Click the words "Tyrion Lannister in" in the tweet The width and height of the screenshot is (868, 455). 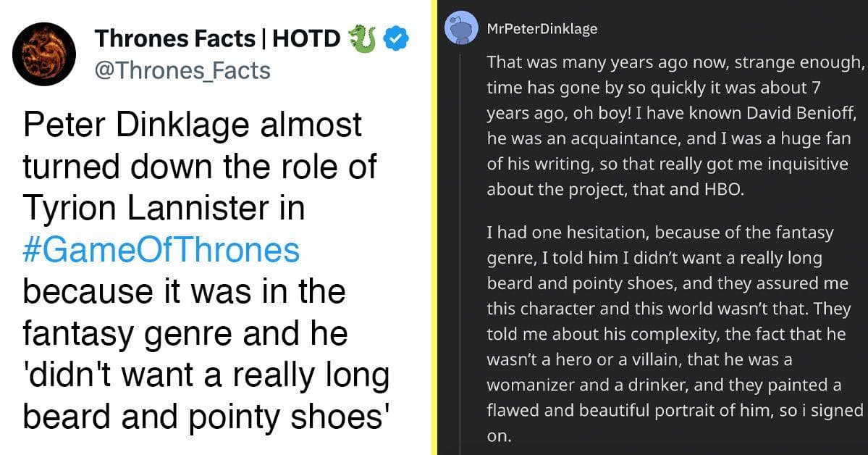164,209
